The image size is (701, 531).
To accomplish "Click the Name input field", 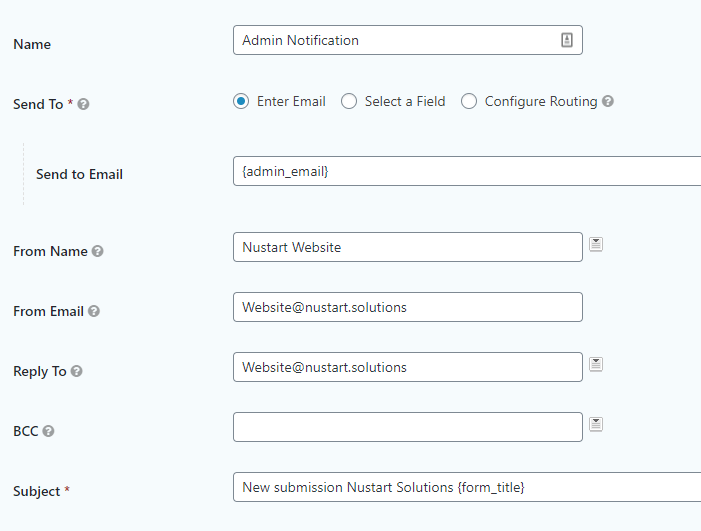I will (x=395, y=40).
